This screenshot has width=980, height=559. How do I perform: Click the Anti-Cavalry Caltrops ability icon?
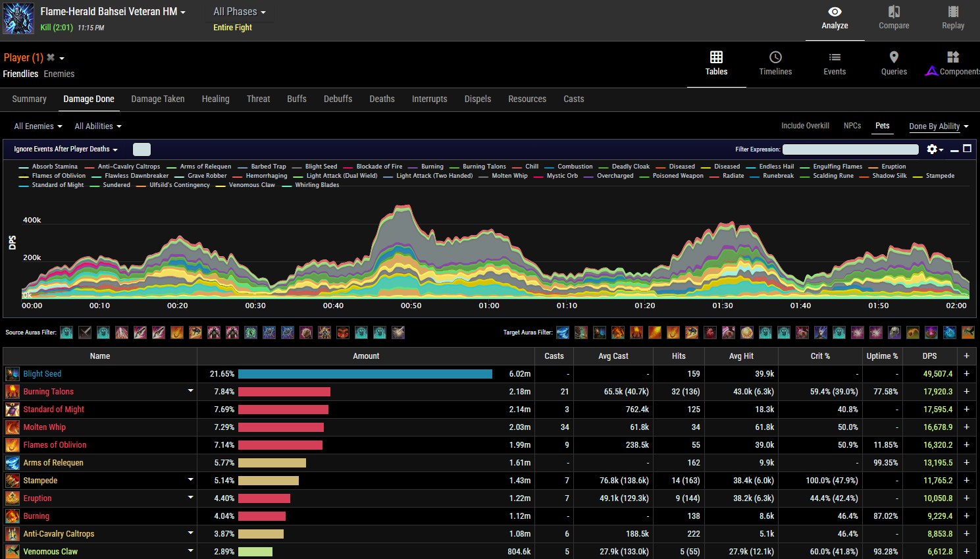click(x=13, y=534)
